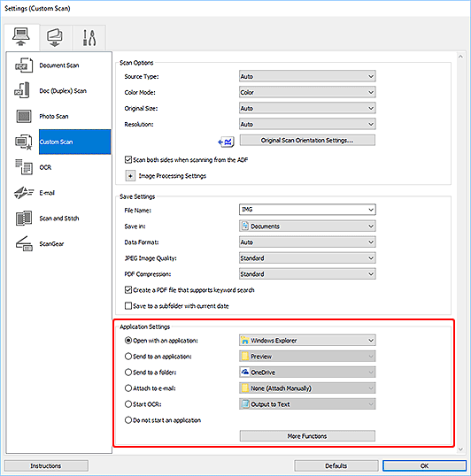471x476 pixels.
Task: Choose the Scan and Stitch icon
Action: click(x=24, y=218)
